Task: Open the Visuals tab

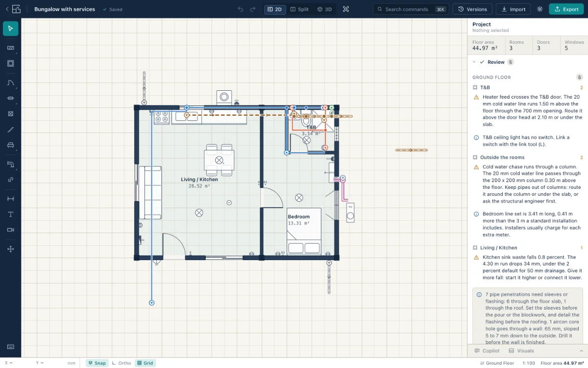Action: coord(521,351)
